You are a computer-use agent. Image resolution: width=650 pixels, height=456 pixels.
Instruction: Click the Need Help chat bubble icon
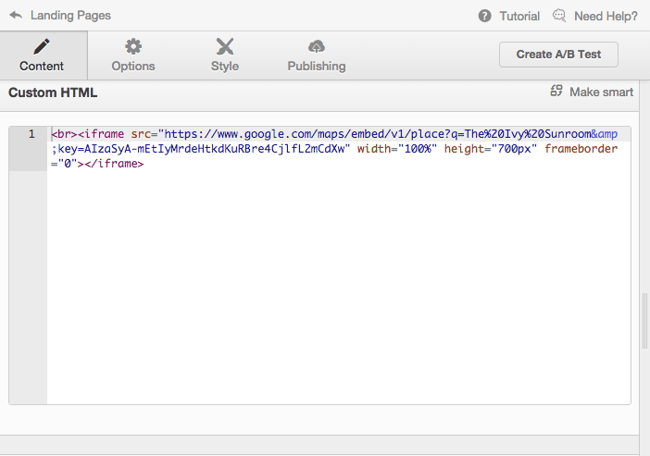point(559,16)
